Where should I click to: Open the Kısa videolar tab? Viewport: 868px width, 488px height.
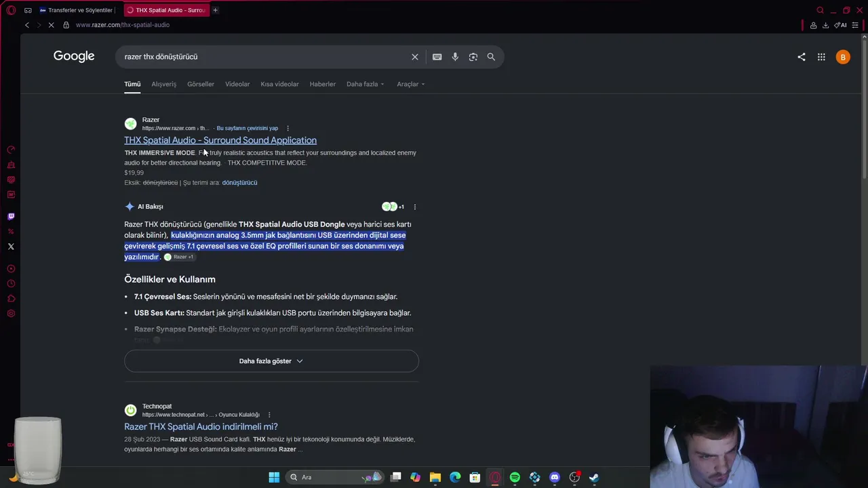(279, 84)
